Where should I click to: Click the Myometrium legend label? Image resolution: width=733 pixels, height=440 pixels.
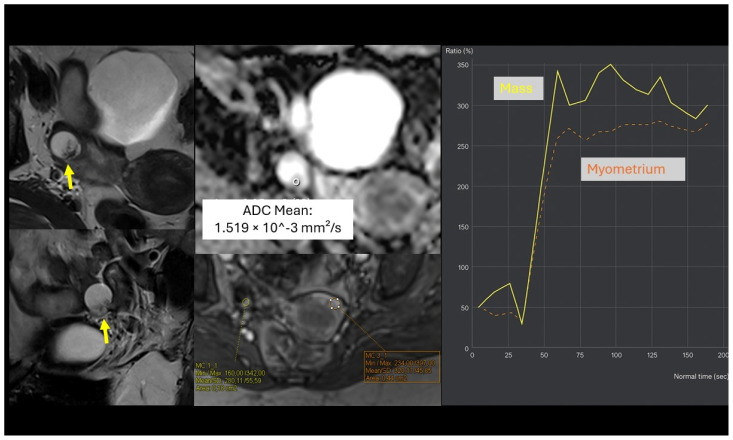(x=633, y=169)
